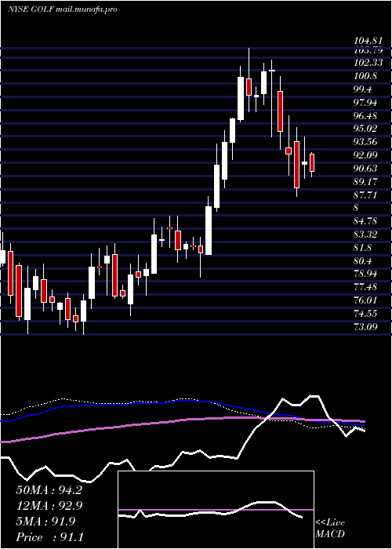Click the 93.56 price axis label
The width and height of the screenshot is (392, 549).
click(x=365, y=142)
